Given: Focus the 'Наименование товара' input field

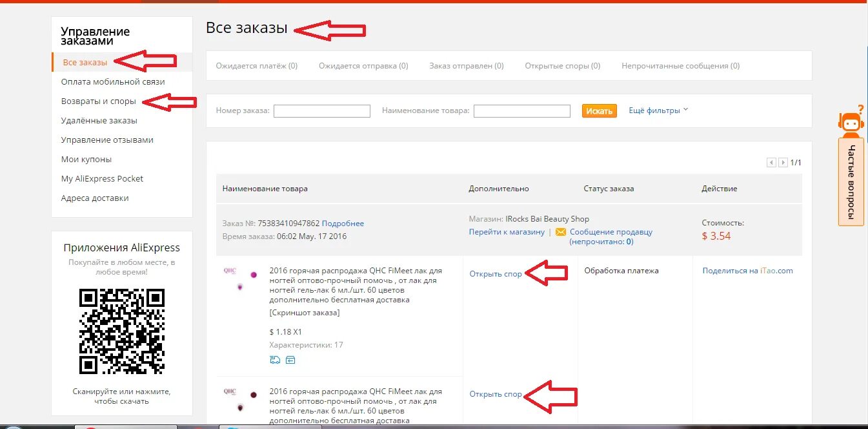Looking at the screenshot, I should point(522,111).
